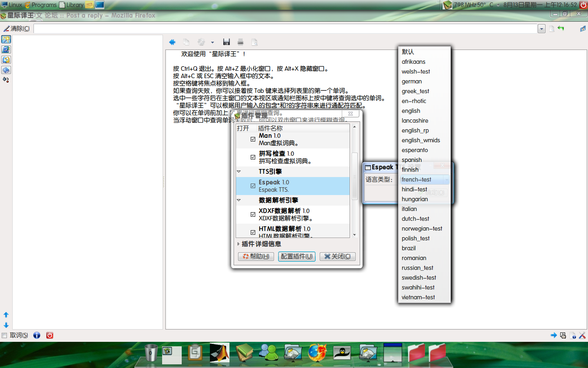
Task: Click the 帮助(H) help button
Action: (x=256, y=256)
